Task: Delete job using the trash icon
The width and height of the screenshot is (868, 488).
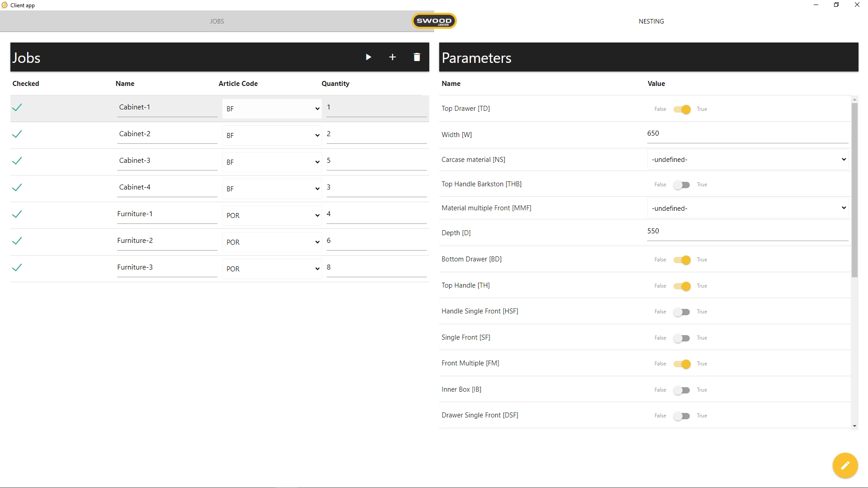Action: point(417,57)
